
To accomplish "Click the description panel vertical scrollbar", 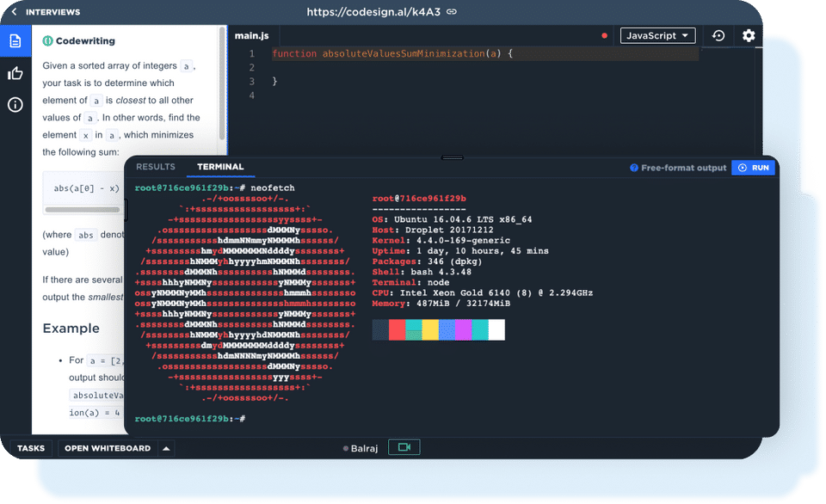I will coord(222,84).
